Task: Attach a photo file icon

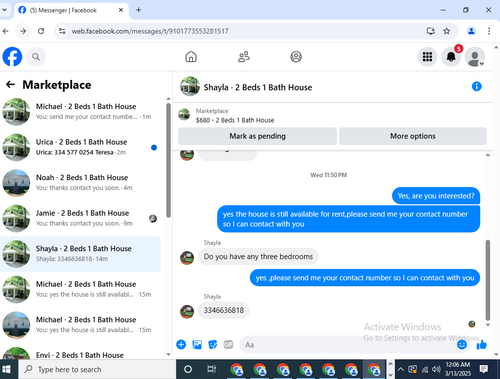Action: coord(197,344)
